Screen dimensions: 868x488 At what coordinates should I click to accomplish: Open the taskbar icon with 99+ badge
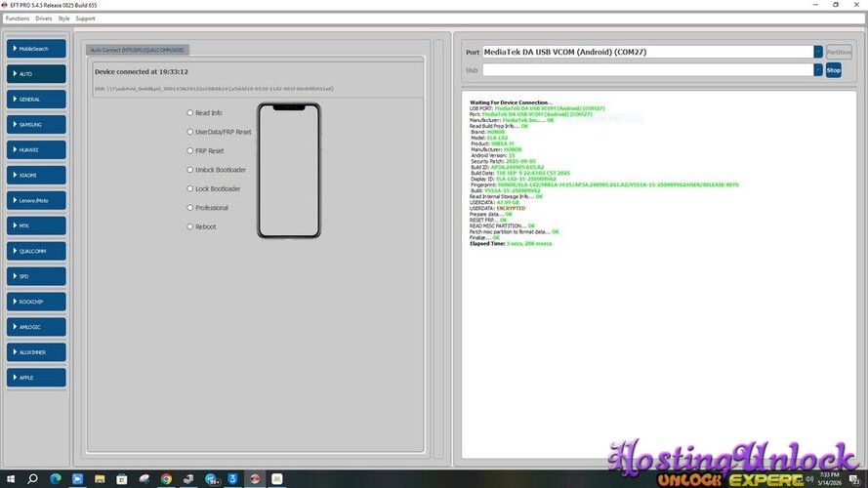[211, 478]
